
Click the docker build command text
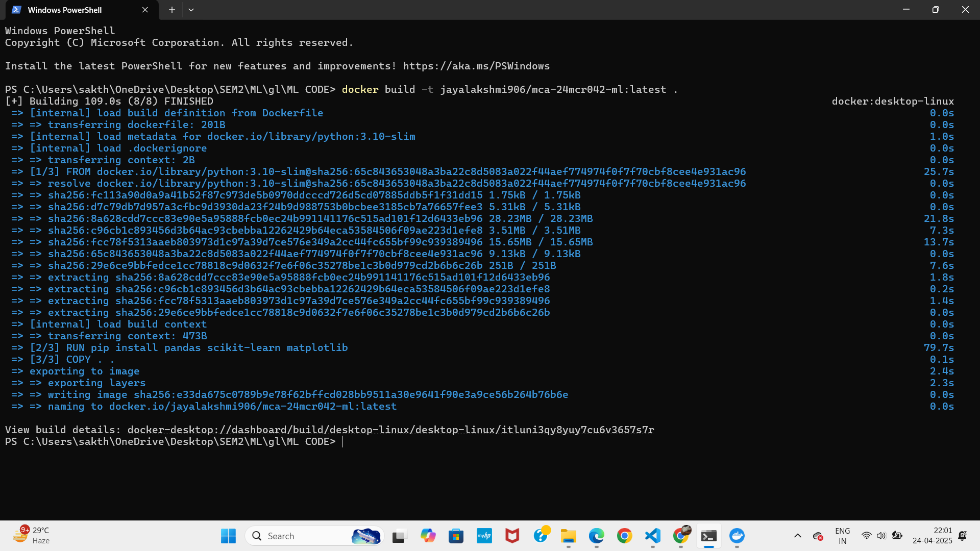pyautogui.click(x=509, y=90)
